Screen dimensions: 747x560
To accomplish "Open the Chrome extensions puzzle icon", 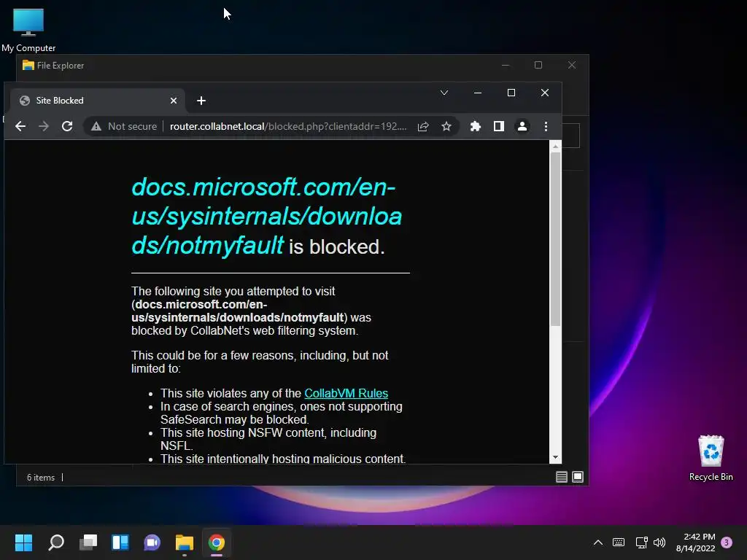I will click(x=476, y=126).
